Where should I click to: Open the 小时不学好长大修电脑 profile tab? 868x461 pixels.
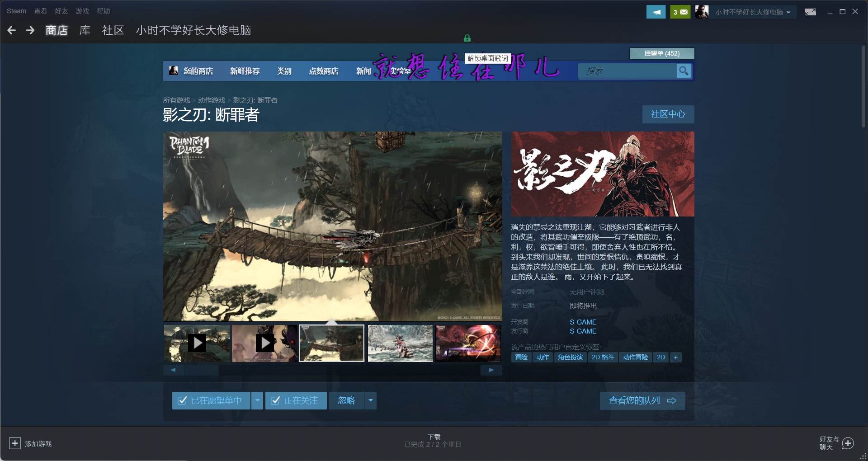pyautogui.click(x=193, y=30)
